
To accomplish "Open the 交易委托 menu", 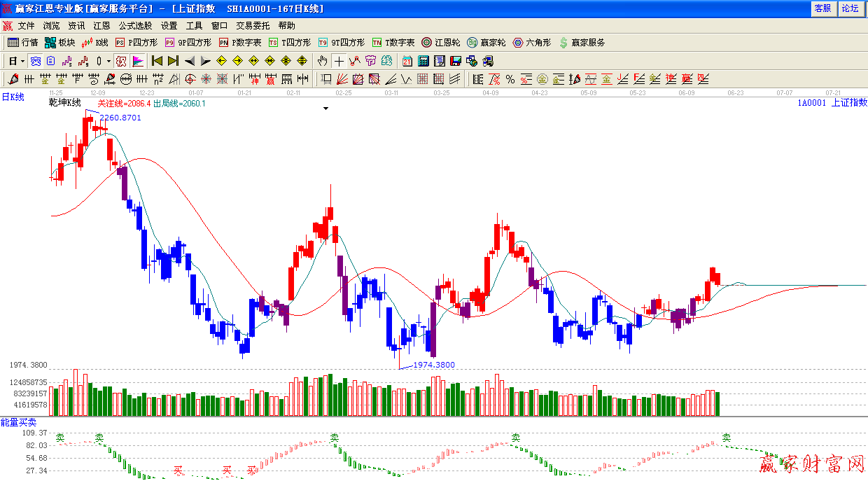I will [x=253, y=26].
